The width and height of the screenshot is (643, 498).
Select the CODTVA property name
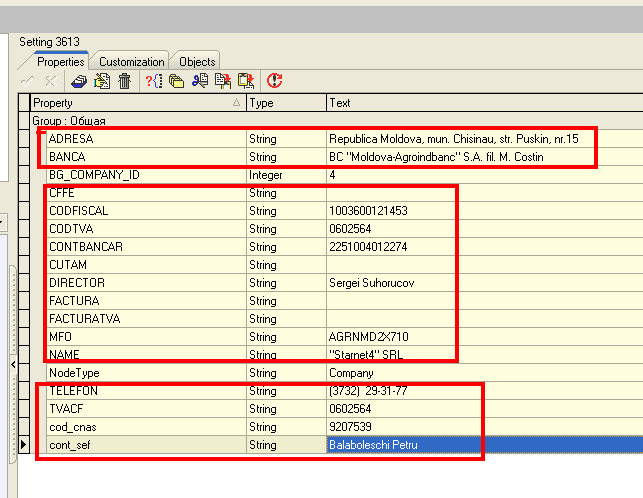[71, 229]
